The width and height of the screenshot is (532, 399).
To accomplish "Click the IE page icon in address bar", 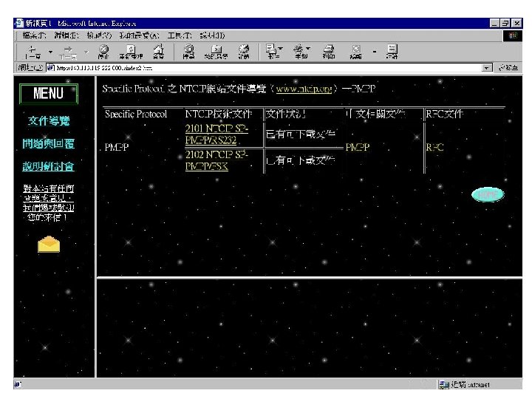I will pos(50,68).
